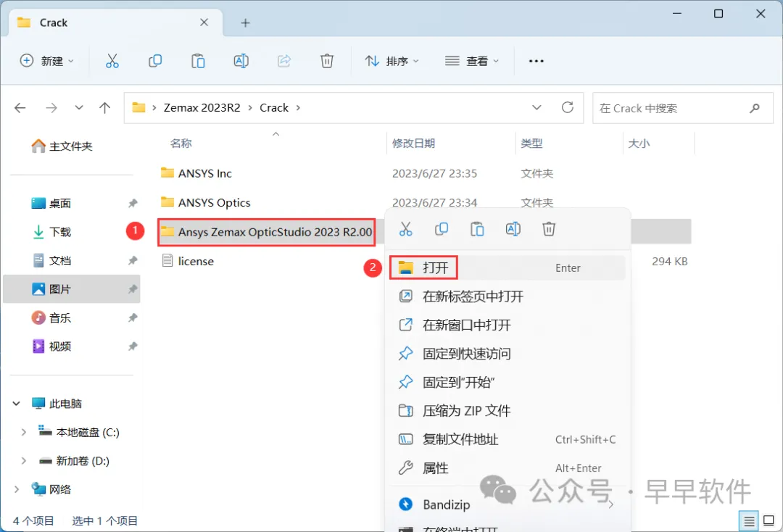783x532 pixels.
Task: Sort by the 修改日期 column header
Action: point(413,144)
